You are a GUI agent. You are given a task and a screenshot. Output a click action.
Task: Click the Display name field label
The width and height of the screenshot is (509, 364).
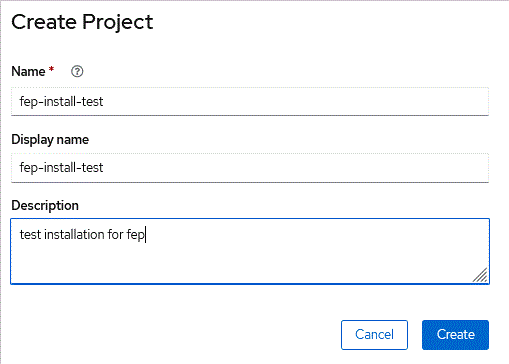(x=50, y=140)
